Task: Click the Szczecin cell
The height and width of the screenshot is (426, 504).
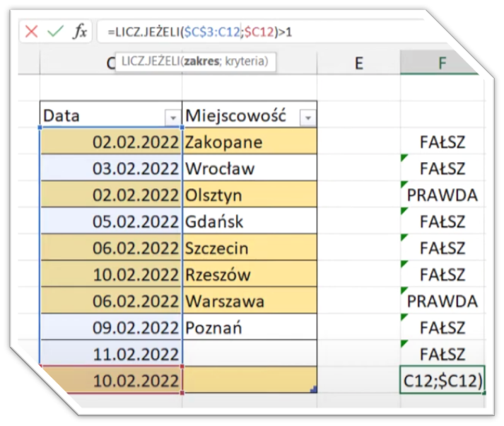Action: (249, 248)
